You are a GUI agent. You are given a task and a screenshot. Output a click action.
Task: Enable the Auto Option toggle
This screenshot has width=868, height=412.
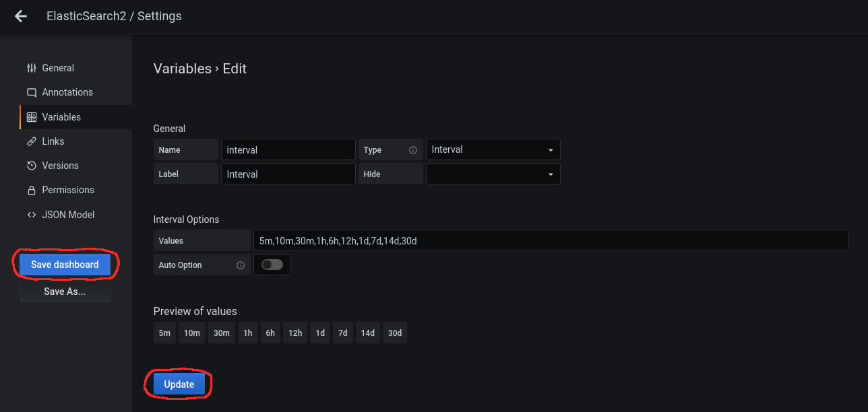coord(272,265)
